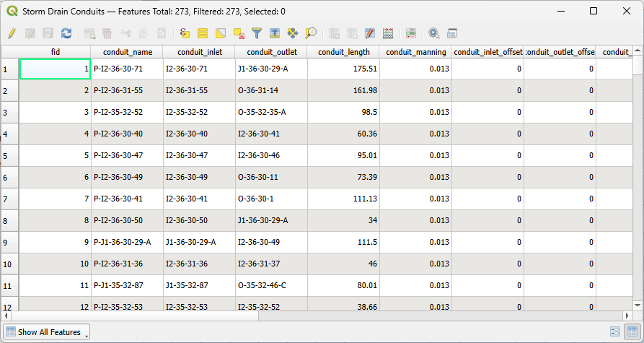Open filter features using form funnel

257,33
